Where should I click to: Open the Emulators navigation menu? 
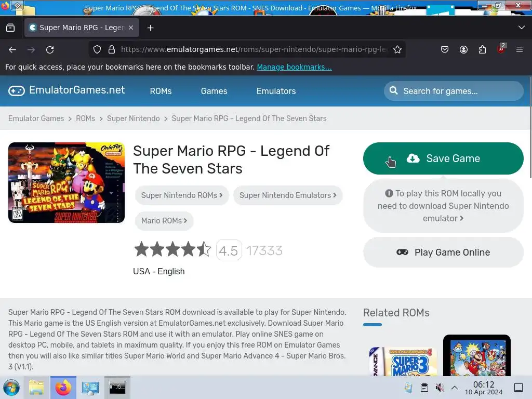click(x=276, y=91)
